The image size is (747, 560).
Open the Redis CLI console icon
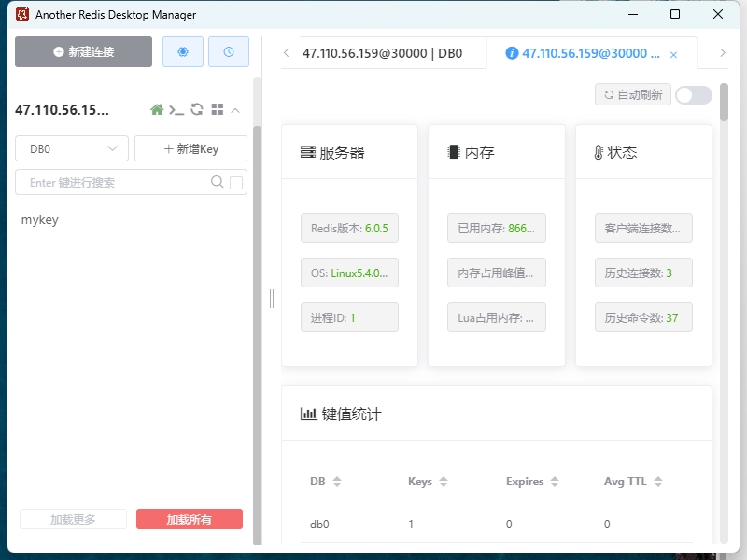point(176,109)
